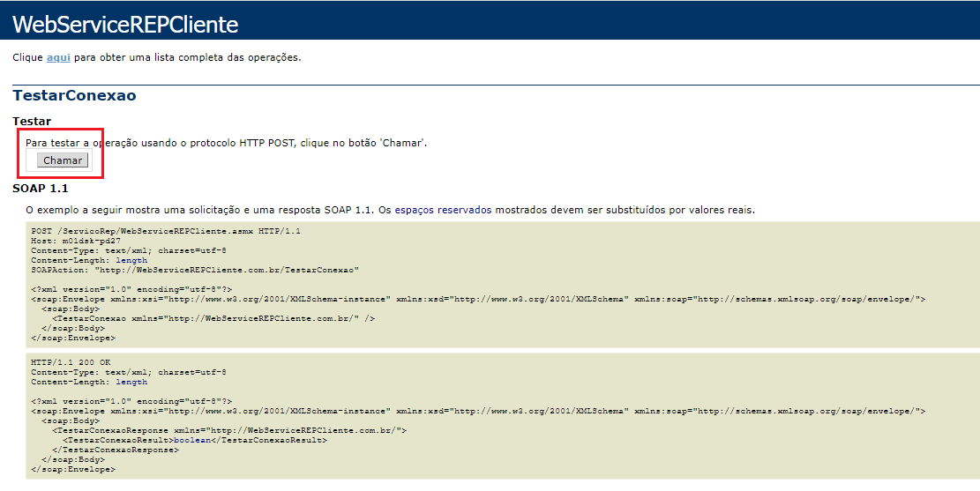Click the 'Para testar a operação' instruction text

[226, 142]
